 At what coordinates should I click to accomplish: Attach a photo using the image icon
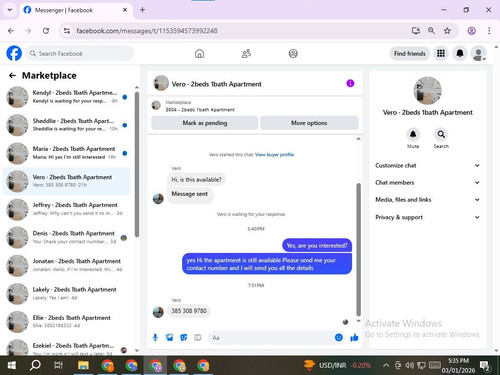(x=169, y=338)
